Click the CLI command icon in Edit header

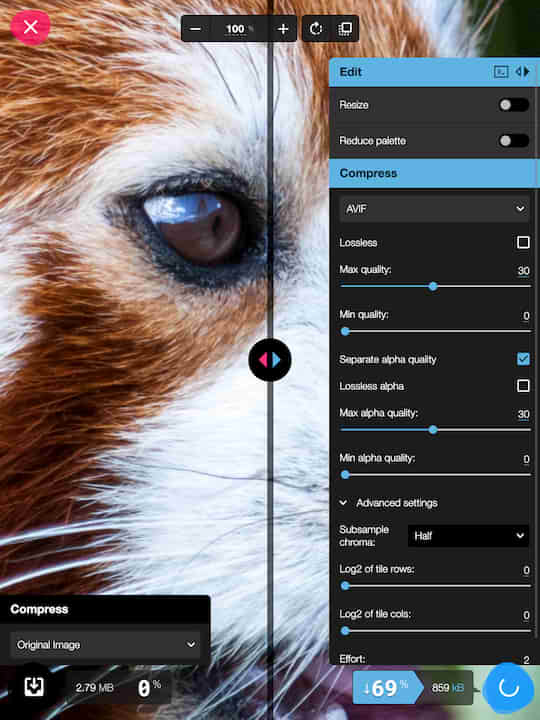click(x=501, y=72)
